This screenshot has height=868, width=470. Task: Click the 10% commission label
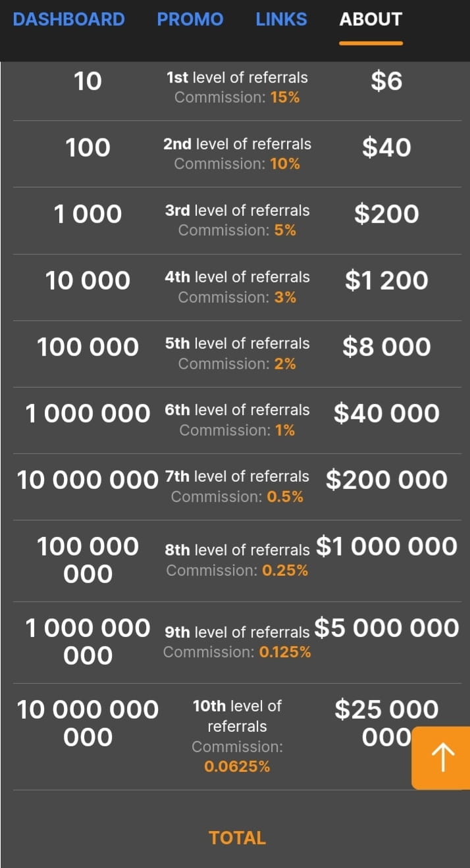pos(287,164)
